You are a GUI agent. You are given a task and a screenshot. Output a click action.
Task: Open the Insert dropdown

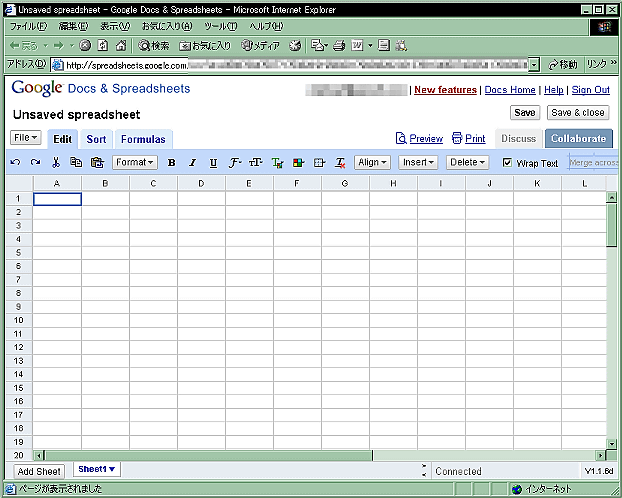tap(418, 162)
